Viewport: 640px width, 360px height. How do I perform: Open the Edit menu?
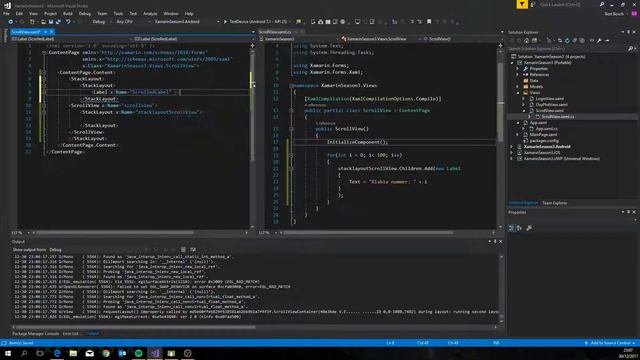pos(19,13)
